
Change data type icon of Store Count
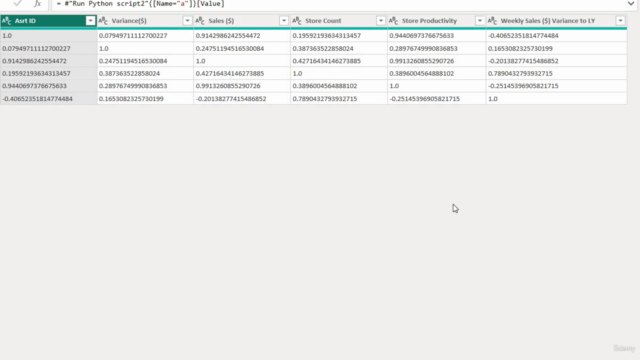coord(297,21)
